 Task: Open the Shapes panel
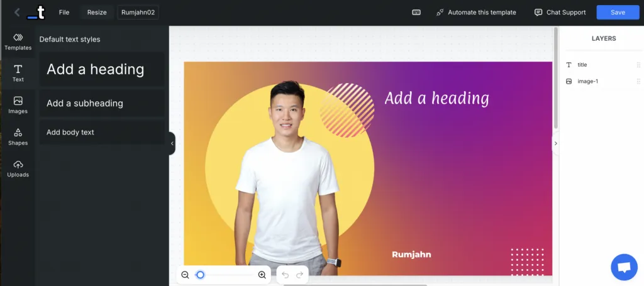(x=18, y=136)
